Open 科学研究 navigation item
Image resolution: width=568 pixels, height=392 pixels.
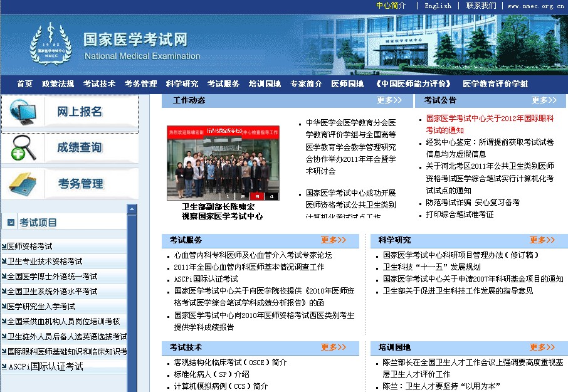coord(182,84)
